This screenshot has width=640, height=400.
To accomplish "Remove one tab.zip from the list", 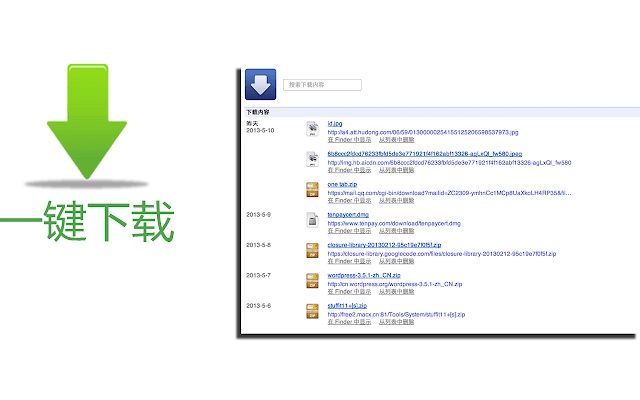I will [x=396, y=200].
